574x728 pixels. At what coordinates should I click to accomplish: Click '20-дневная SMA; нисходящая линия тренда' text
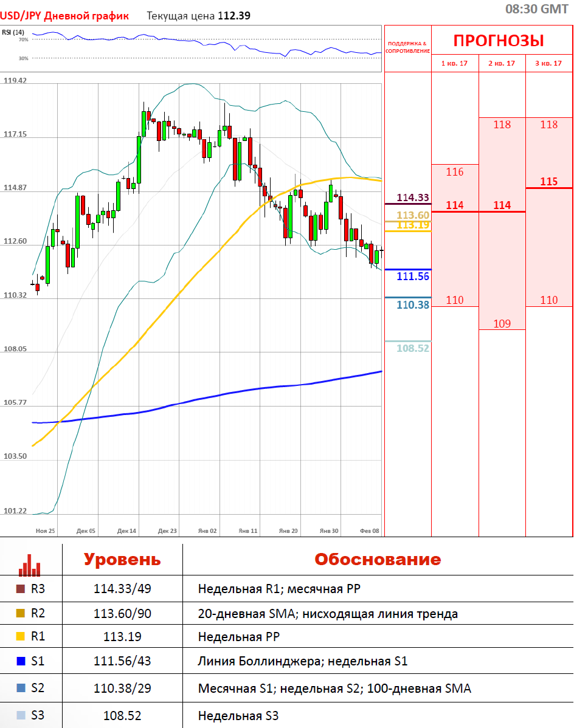(x=328, y=614)
